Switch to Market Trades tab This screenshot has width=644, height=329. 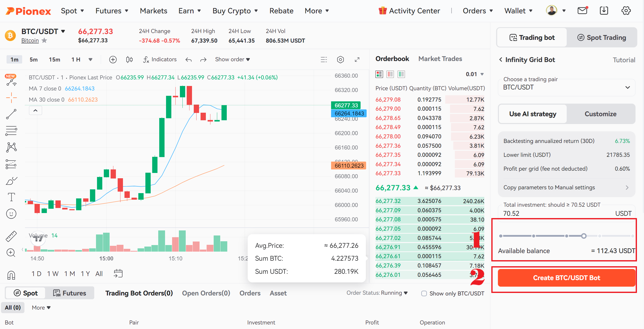440,59
